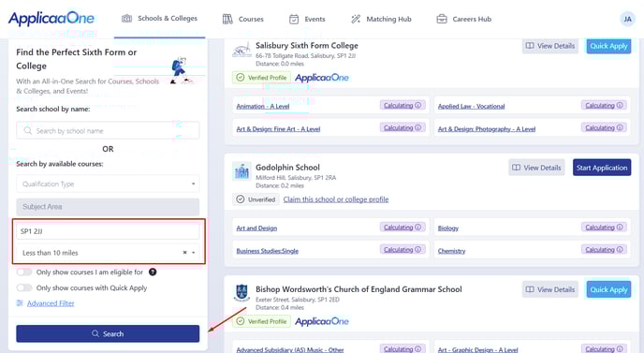This screenshot has height=353, width=644.
Task: Open the Matching Hub tab
Action: (381, 19)
